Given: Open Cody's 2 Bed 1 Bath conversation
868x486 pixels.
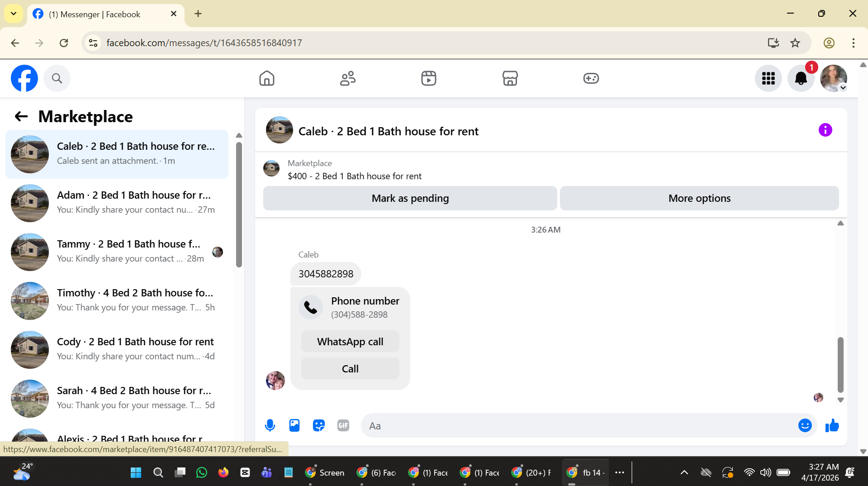Looking at the screenshot, I should pos(117,350).
